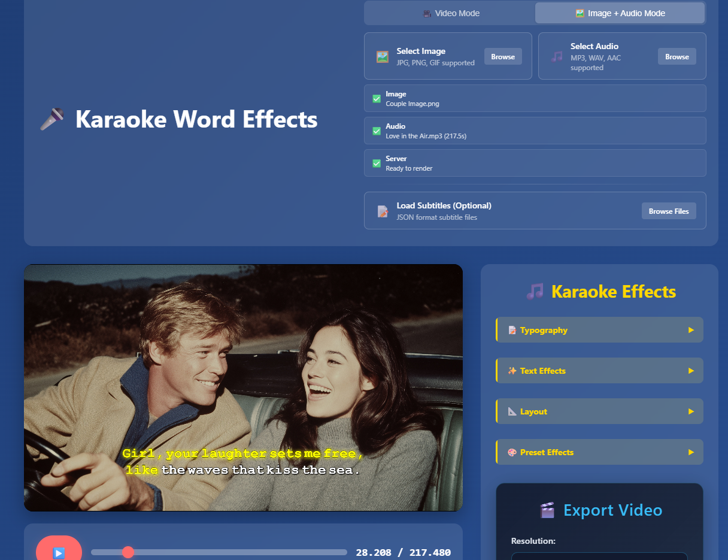Click the Karaoke Word Effects title

click(196, 119)
